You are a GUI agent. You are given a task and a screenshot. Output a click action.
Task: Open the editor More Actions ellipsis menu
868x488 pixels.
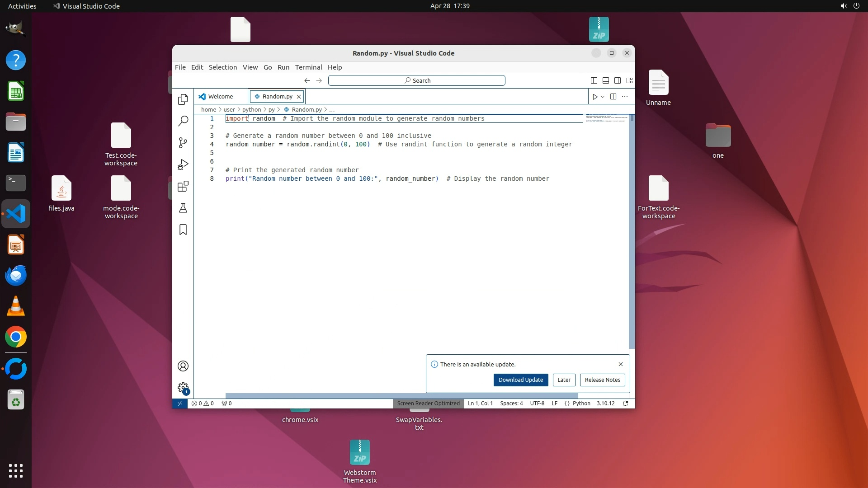pos(625,97)
